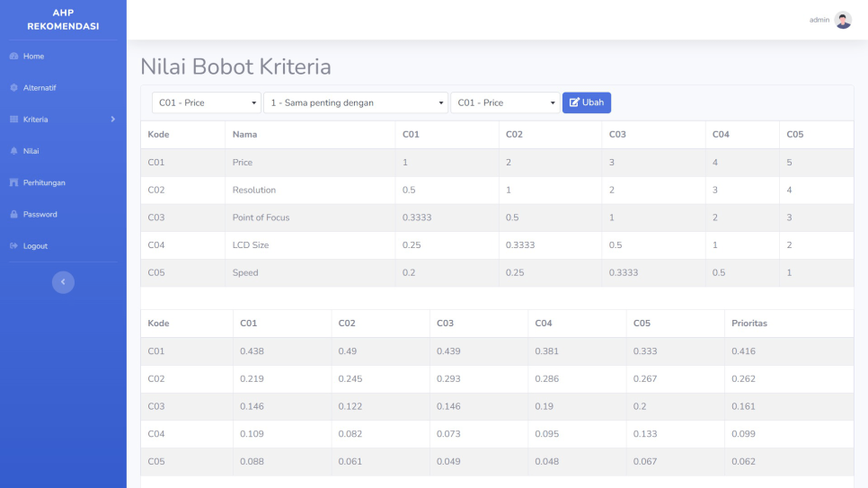Click the value 0.088 in C05 row
The height and width of the screenshot is (488, 868).
click(x=252, y=461)
